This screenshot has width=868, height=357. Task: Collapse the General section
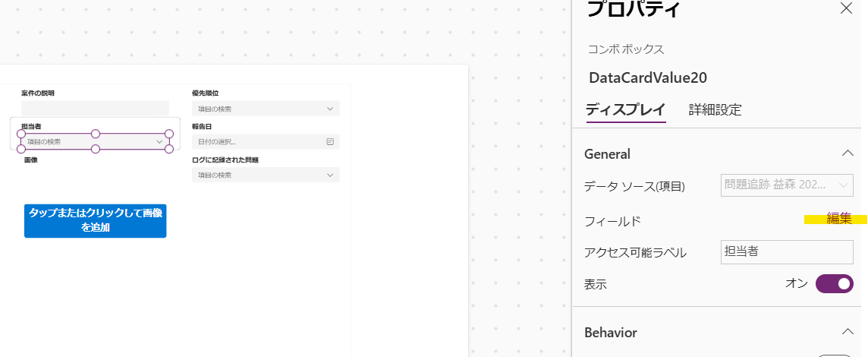click(847, 153)
